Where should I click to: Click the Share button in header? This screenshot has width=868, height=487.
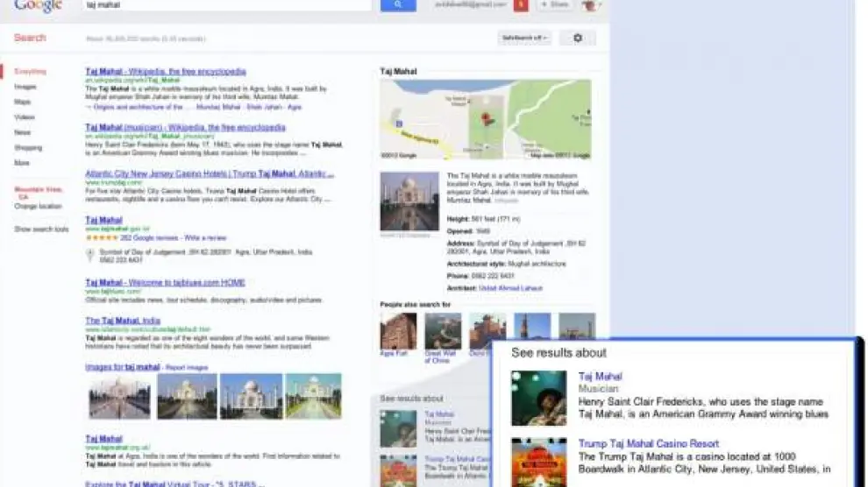point(555,5)
